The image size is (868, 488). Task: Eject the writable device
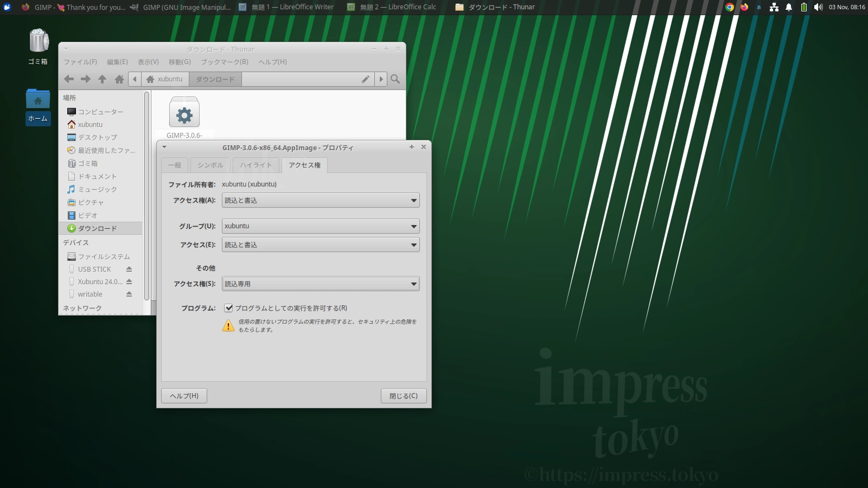(x=129, y=294)
